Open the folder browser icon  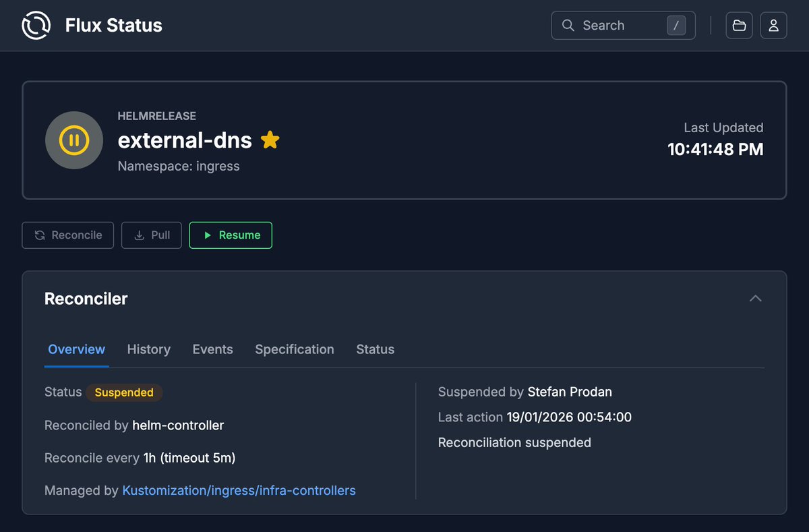[x=740, y=26]
